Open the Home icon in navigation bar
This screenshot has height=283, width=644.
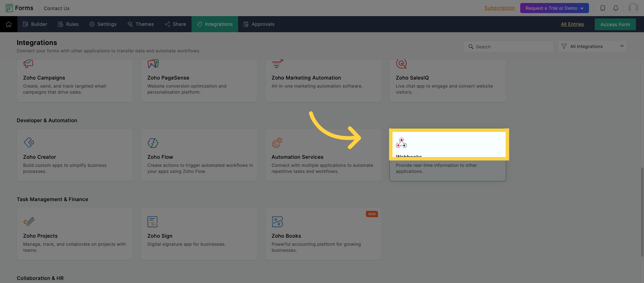click(x=9, y=24)
